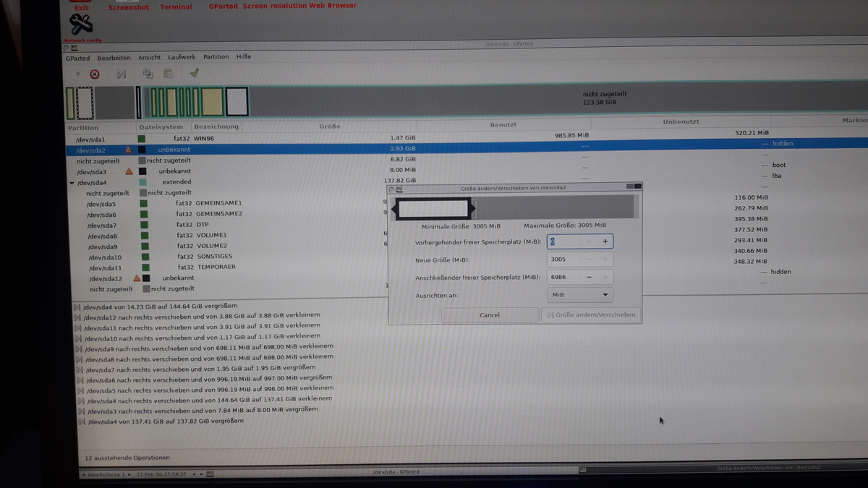
Task: Open the GParted menu
Action: pyautogui.click(x=77, y=58)
